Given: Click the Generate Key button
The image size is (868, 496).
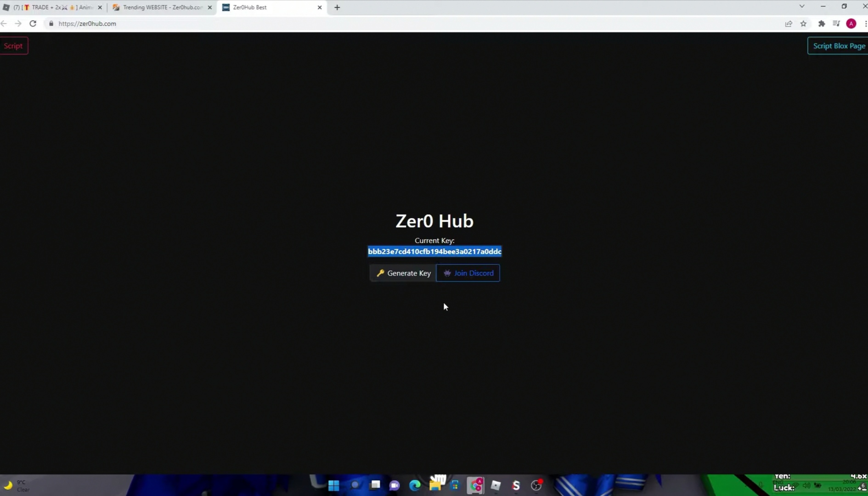Looking at the screenshot, I should (403, 273).
